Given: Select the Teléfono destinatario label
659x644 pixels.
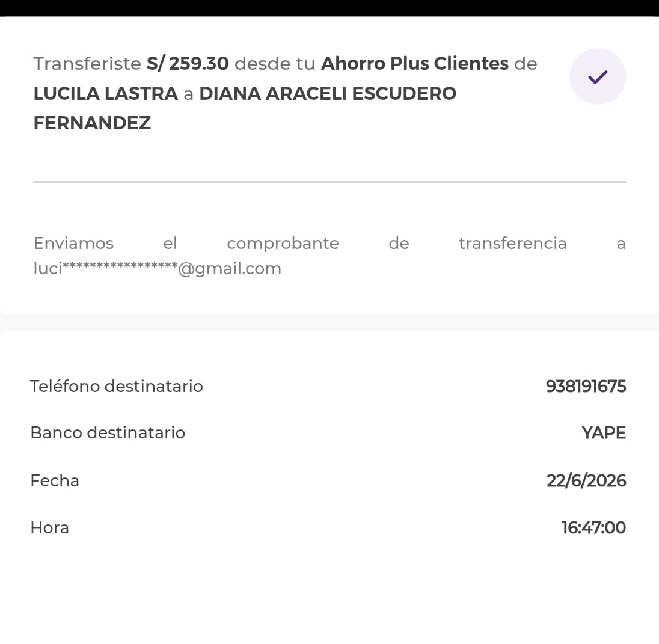Looking at the screenshot, I should point(117,386).
